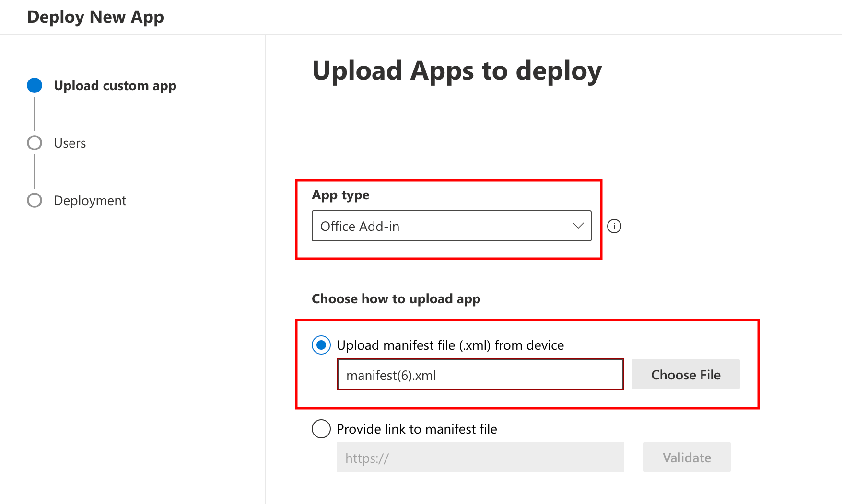Click the info icon next to App type
The height and width of the screenshot is (504, 842).
coord(615,226)
